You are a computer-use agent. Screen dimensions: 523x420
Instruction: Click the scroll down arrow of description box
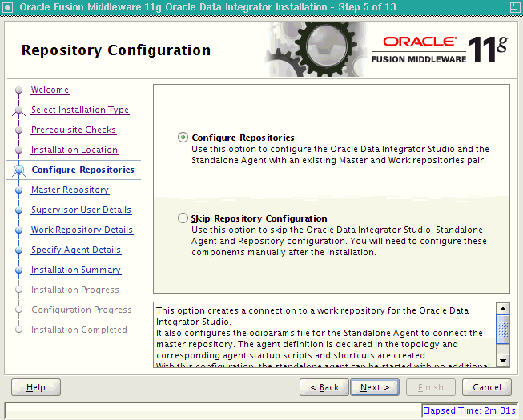tap(503, 360)
